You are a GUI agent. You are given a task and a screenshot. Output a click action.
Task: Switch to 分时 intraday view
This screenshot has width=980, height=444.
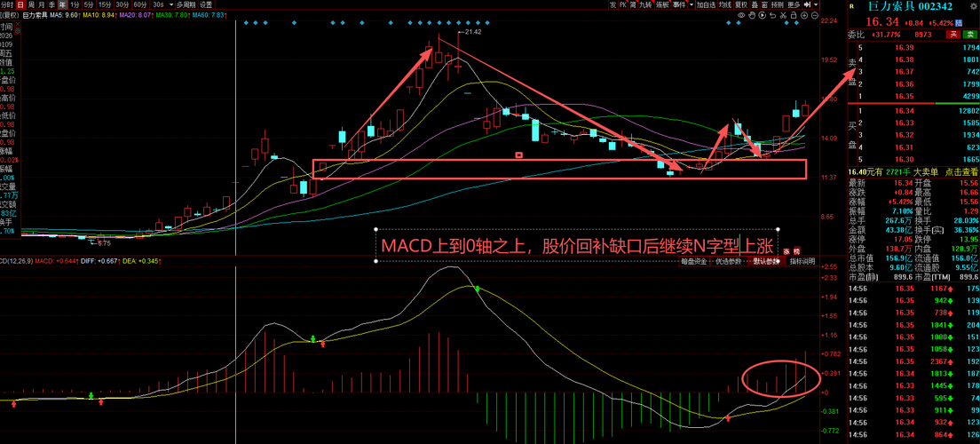tap(6, 5)
